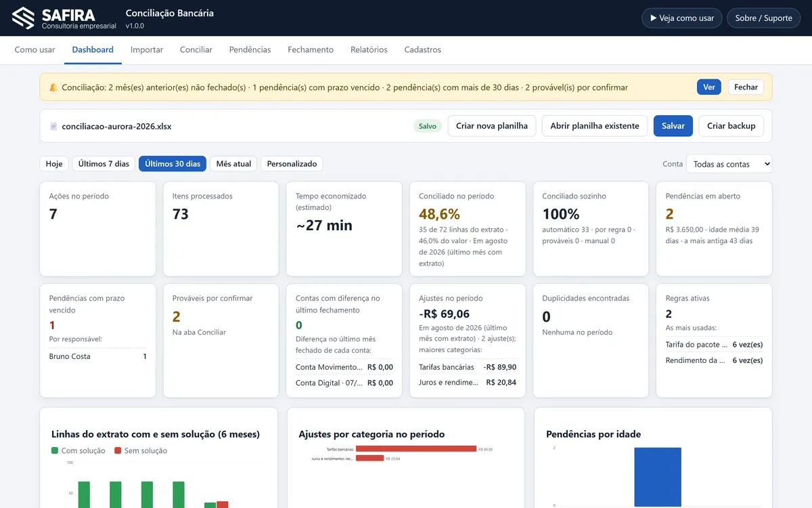The image size is (812, 508).
Task: Switch to the Importar tab
Action: click(147, 49)
